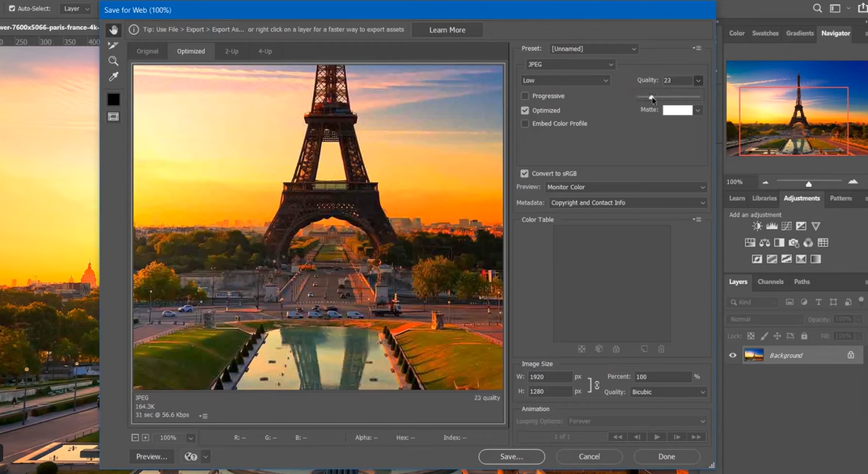
Task: Click the Learn More button
Action: click(x=447, y=30)
